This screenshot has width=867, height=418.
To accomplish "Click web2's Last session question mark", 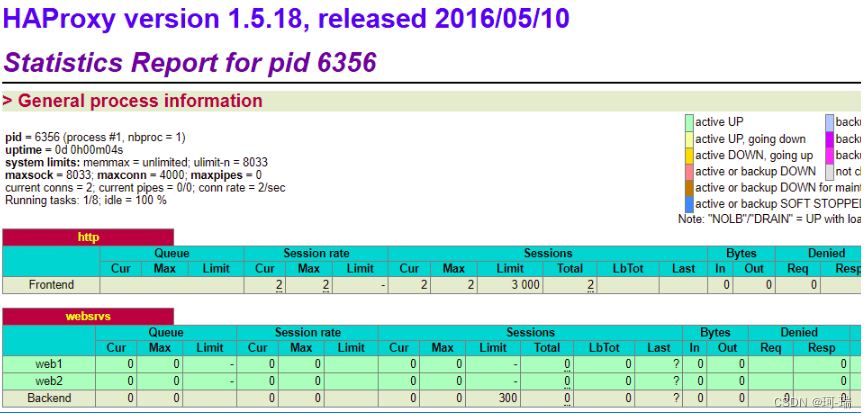I will 676,382.
